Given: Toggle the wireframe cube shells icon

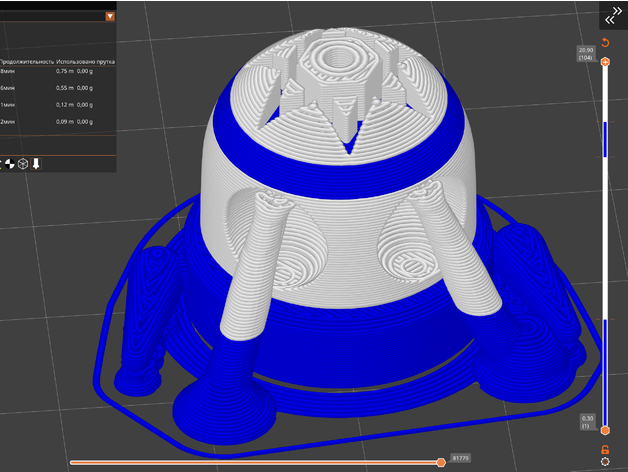Looking at the screenshot, I should 22,163.
